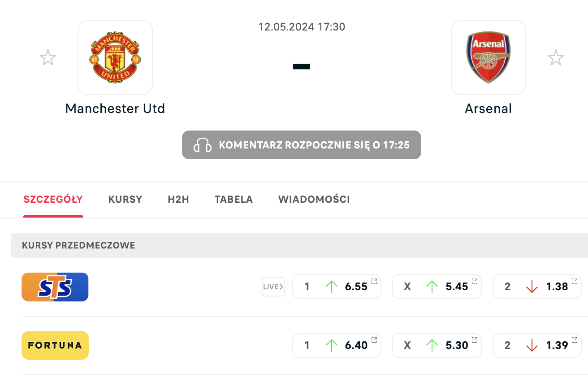Click the Manchester United crest logo
This screenshot has height=375, width=588.
(x=115, y=57)
